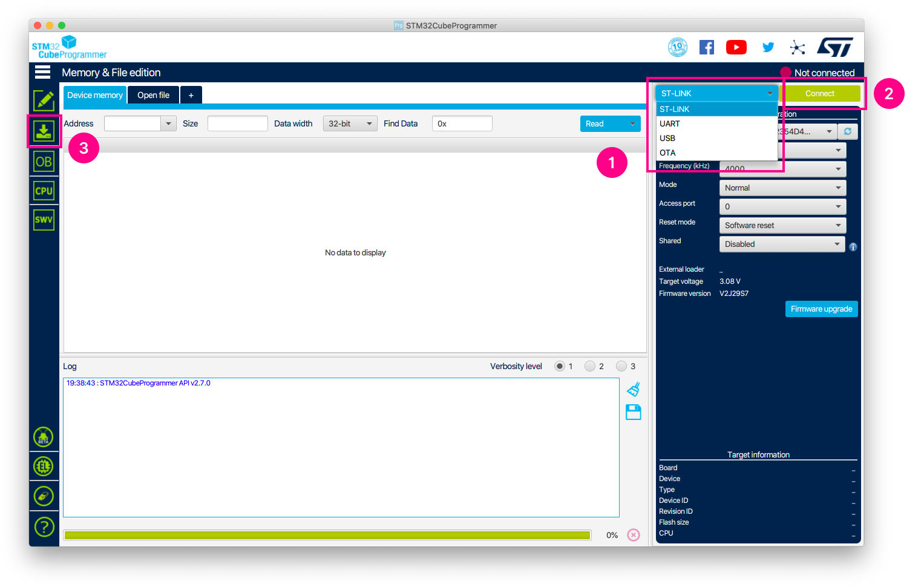
Task: Set verbosity level to 1
Action: (x=560, y=366)
